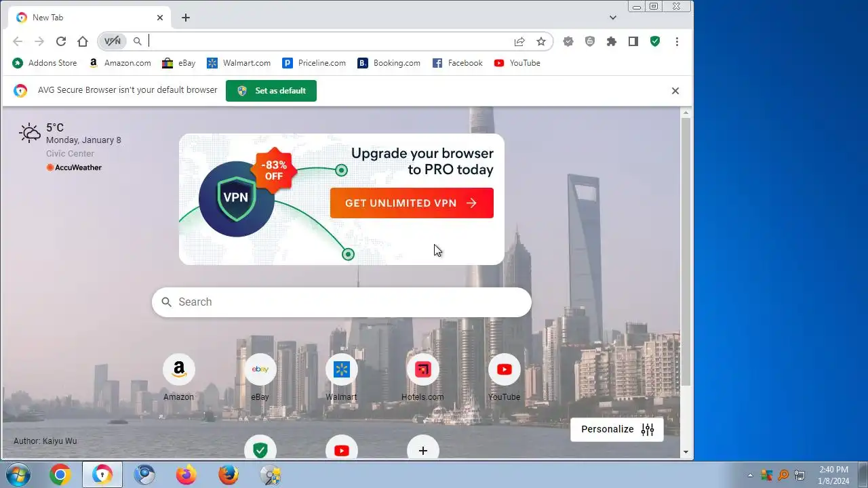Click the page Search box
868x488 pixels.
click(x=342, y=302)
